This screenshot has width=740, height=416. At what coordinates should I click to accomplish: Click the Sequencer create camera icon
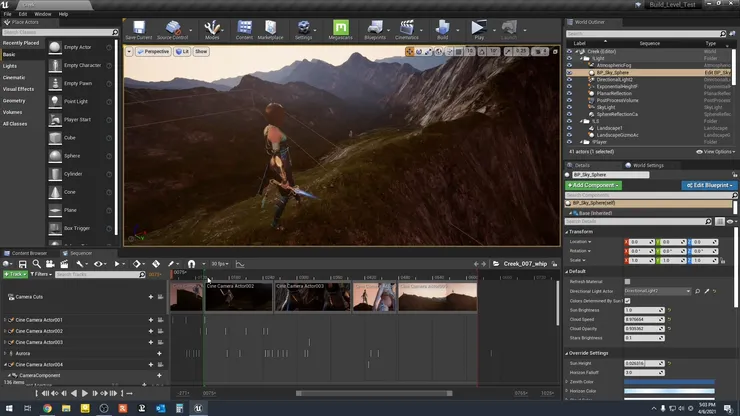[x=50, y=264]
